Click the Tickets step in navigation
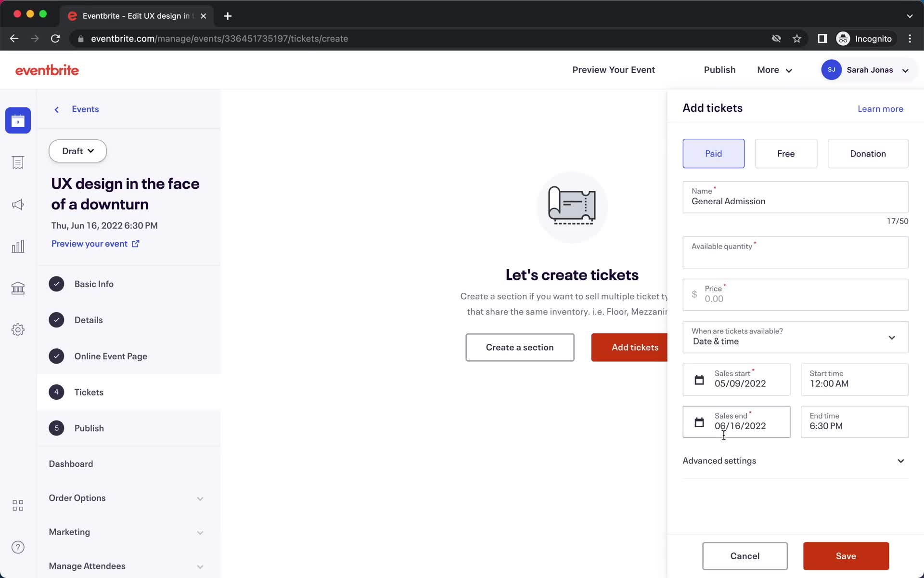The image size is (924, 578). [89, 392]
